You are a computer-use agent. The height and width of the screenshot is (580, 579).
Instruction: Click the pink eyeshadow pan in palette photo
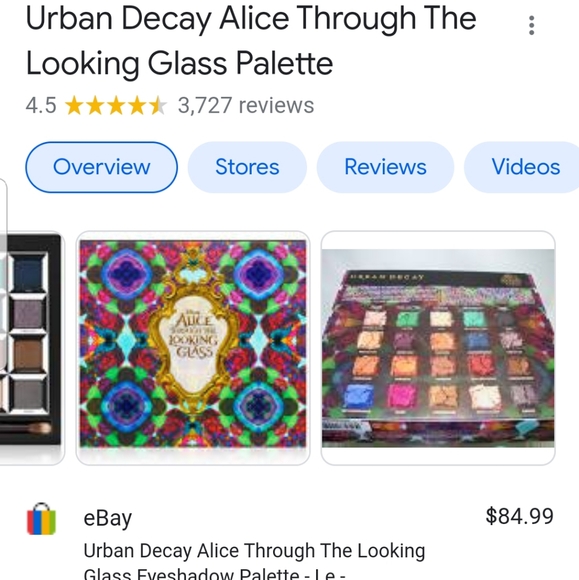(x=401, y=395)
